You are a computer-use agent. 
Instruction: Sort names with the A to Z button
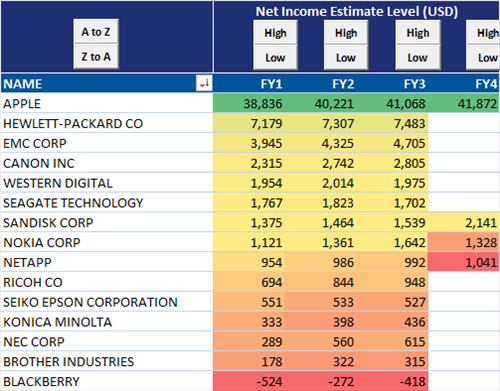[96, 32]
